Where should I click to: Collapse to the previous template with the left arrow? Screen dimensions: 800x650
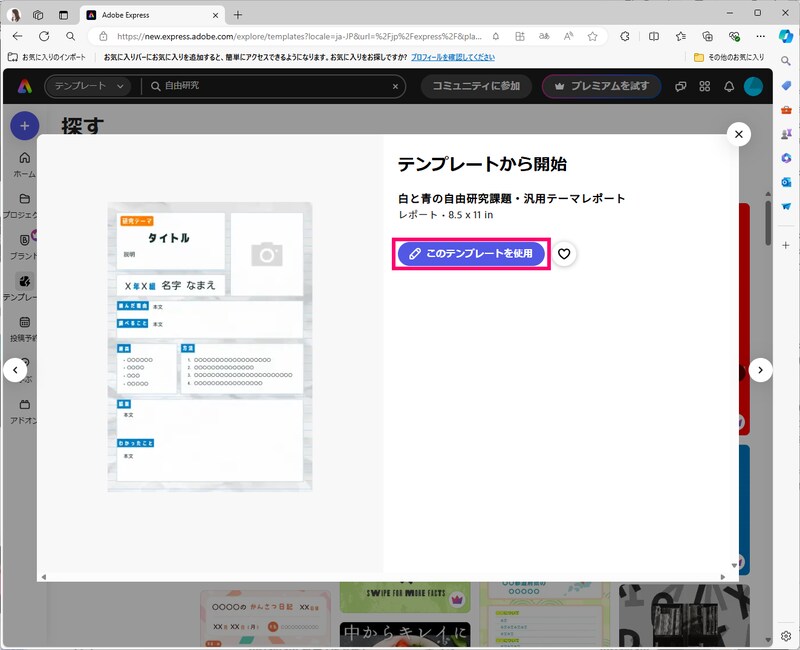click(x=15, y=370)
